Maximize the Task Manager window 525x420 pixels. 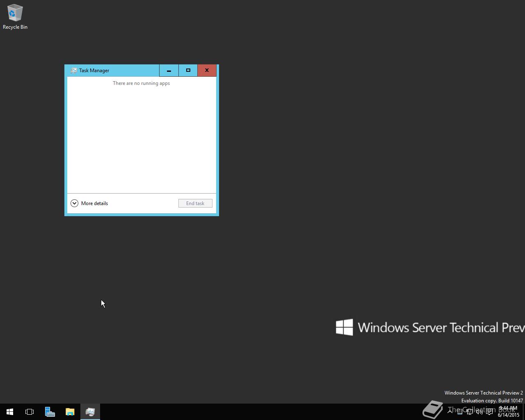click(x=188, y=70)
